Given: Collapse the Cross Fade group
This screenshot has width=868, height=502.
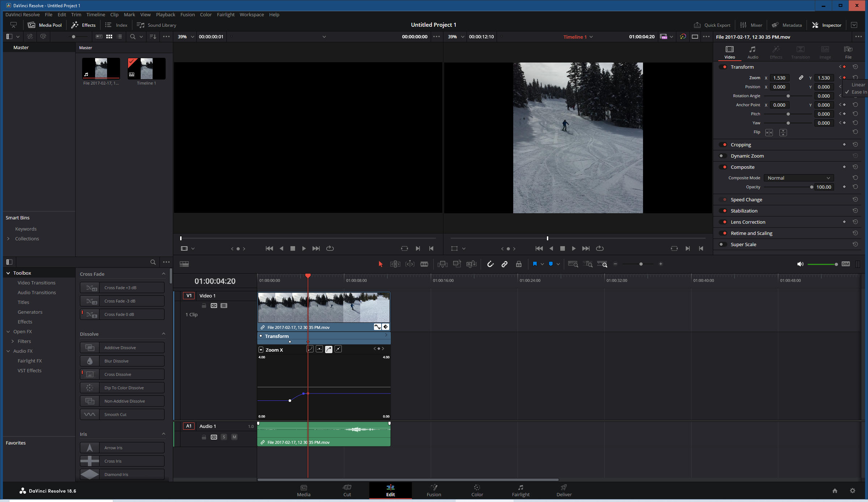Looking at the screenshot, I should [163, 274].
